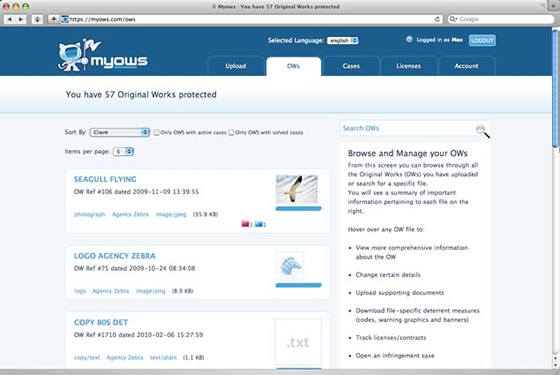This screenshot has height=375, width=560.
Task: Click Browse and Manage your OWs heading
Action: coord(408,153)
